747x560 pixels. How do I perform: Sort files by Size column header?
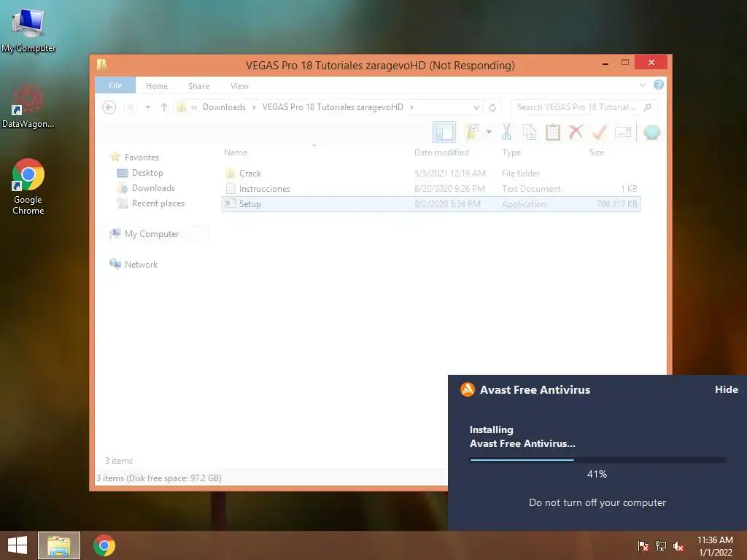(x=597, y=152)
